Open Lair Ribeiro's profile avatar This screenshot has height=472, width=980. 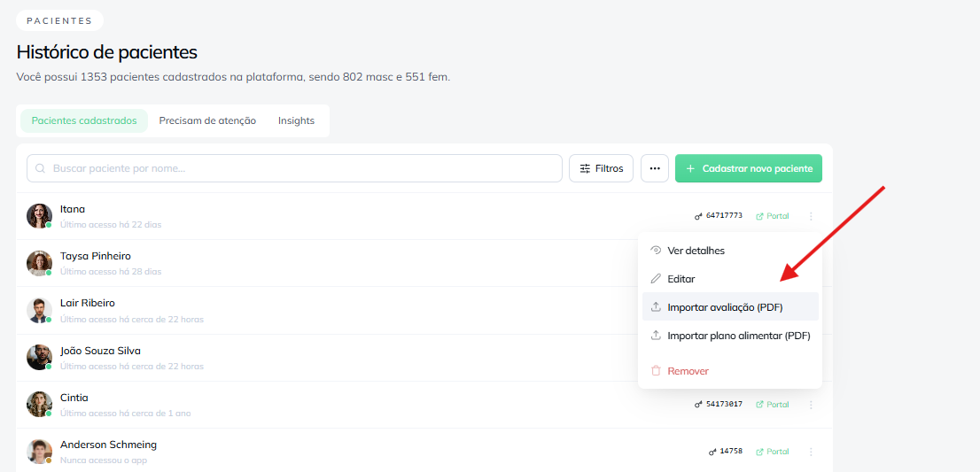click(39, 310)
